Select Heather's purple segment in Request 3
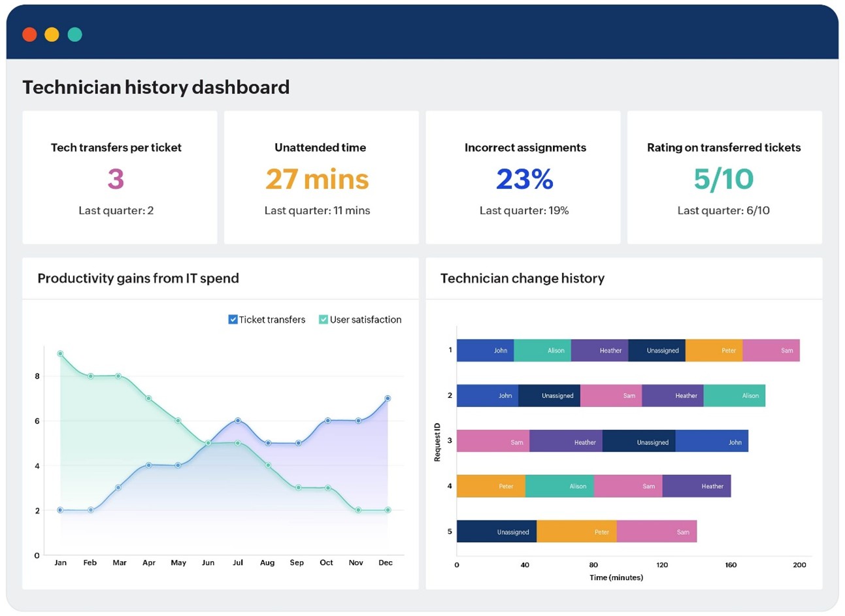Screen dimensions: 845x616 (566, 441)
